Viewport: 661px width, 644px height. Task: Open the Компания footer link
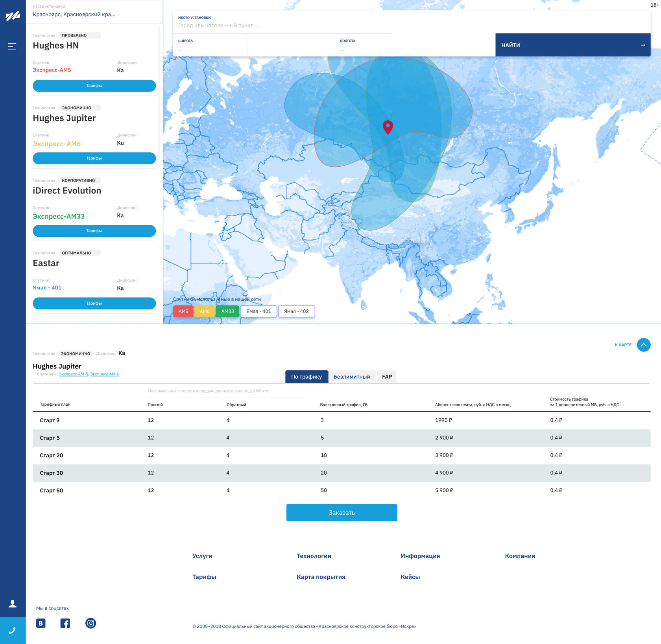[520, 556]
